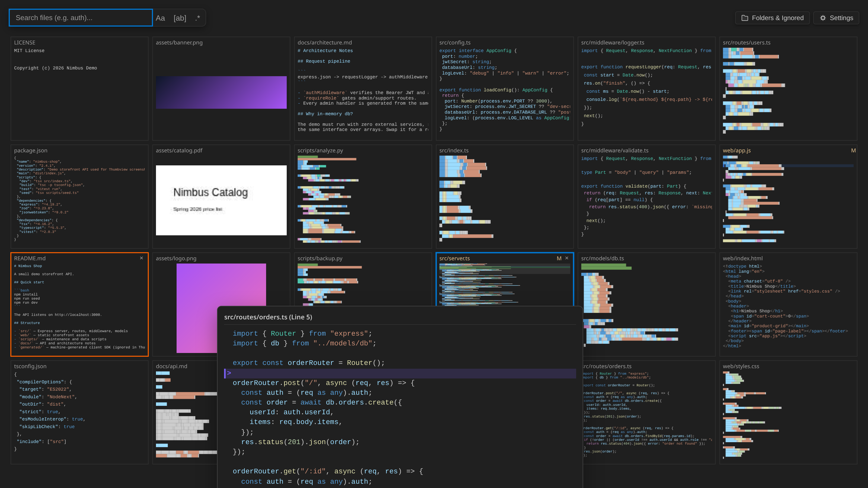Click the 'res.status(201).json(order);' line in preview
The height and width of the screenshot is (488, 868).
300,442
